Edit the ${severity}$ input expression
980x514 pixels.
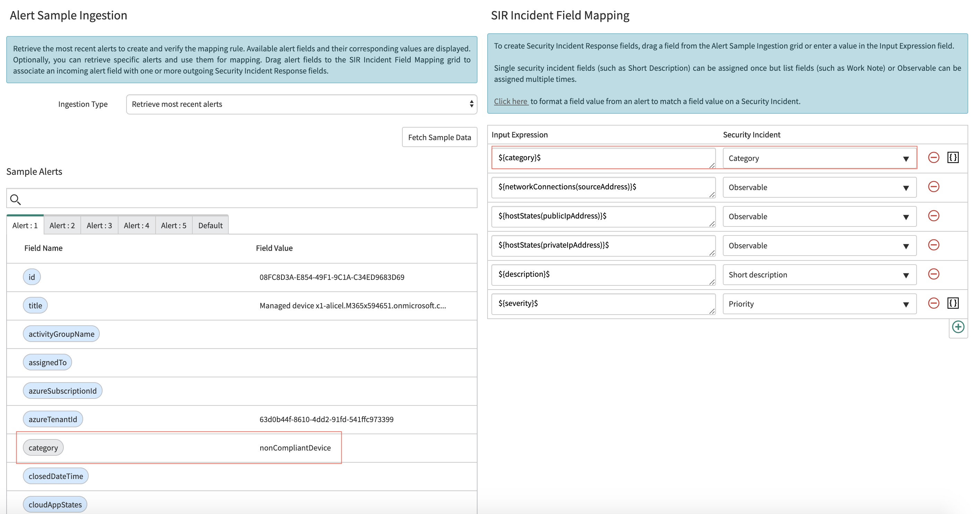603,304
